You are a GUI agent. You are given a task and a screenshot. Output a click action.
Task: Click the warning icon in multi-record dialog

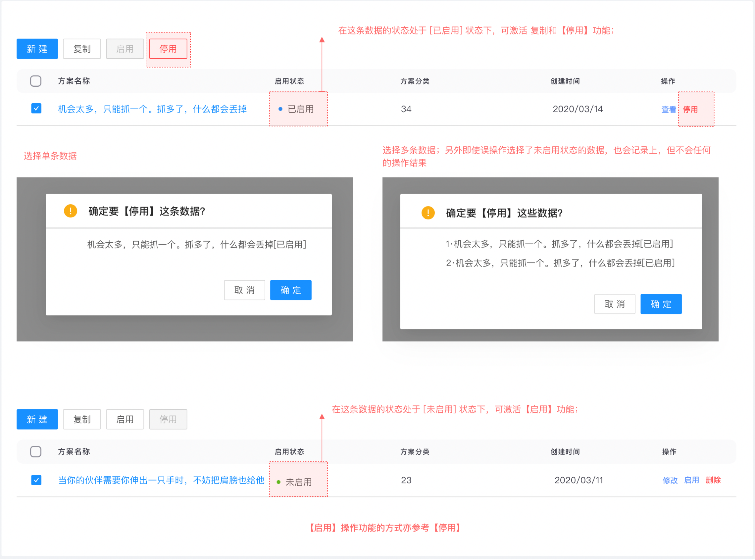coord(428,213)
